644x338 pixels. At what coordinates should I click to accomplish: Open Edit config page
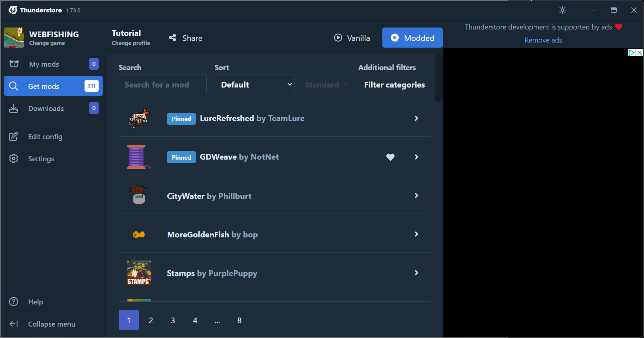tap(53, 136)
